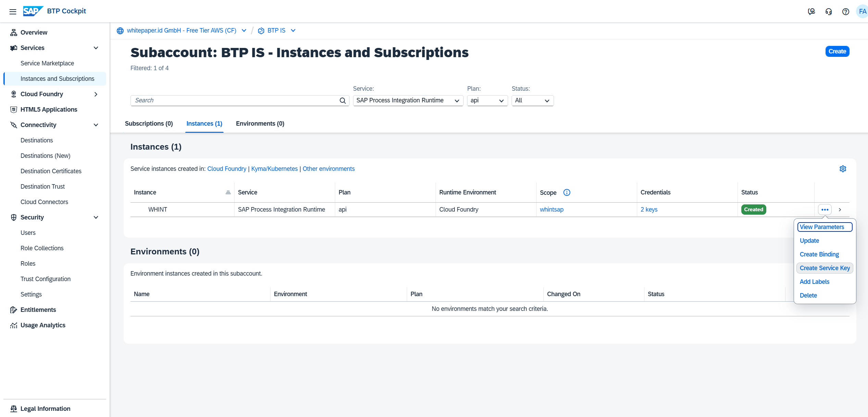Expand the BTP IS breadcrumb dropdown
This screenshot has height=417, width=868.
(x=293, y=30)
